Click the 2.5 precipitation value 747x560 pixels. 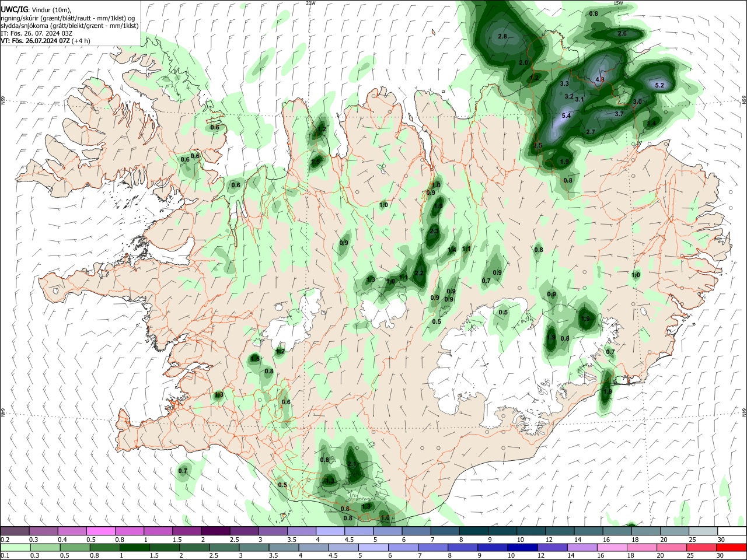pyautogui.click(x=538, y=145)
